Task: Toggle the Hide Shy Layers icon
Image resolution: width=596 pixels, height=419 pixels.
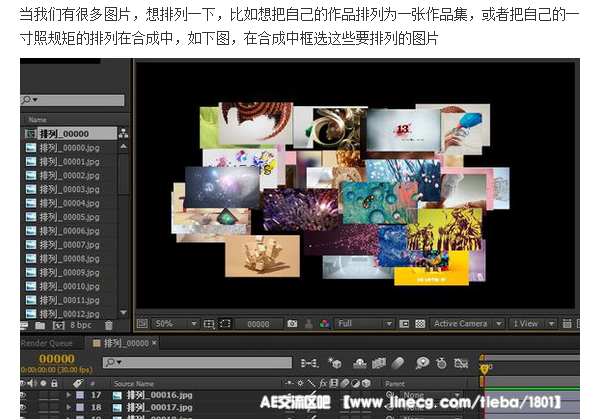Action: pyautogui.click(x=359, y=363)
